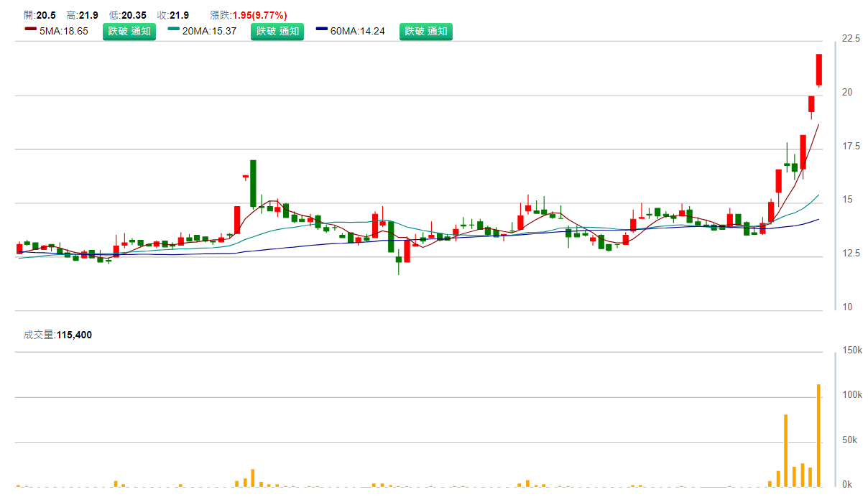Select the latest red candlestick near 21.9
Image resolution: width=868 pixels, height=497 pixels.
click(818, 70)
